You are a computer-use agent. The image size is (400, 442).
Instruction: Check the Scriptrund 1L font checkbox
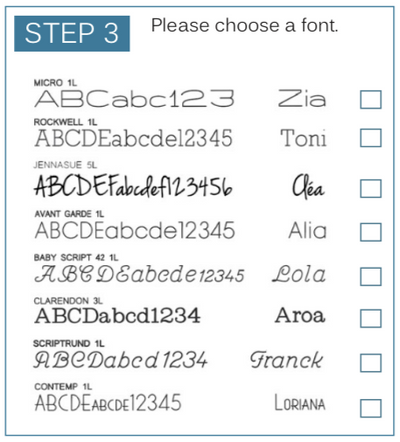tap(371, 363)
